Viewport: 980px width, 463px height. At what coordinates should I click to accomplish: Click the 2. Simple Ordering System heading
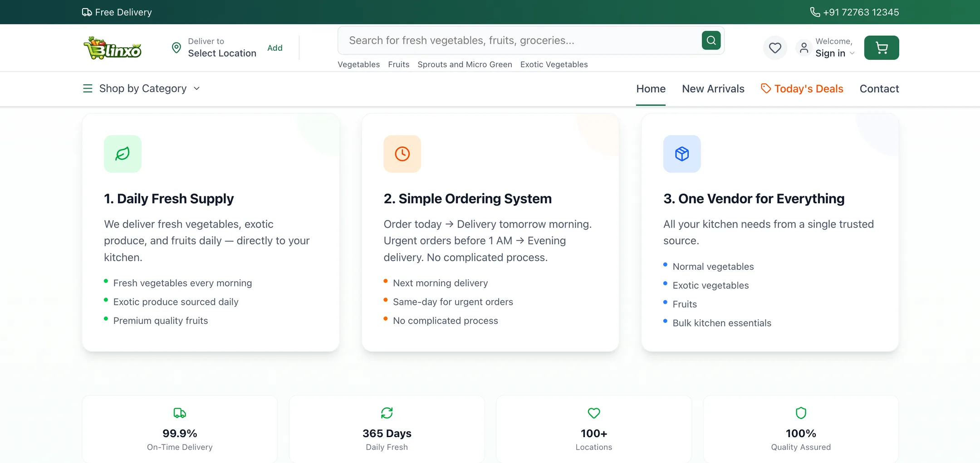[x=468, y=199]
